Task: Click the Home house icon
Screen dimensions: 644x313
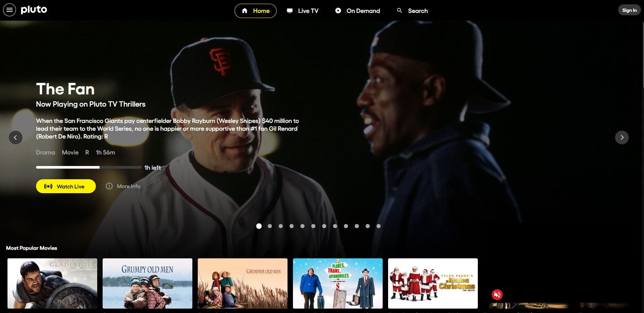Action: pos(244,11)
